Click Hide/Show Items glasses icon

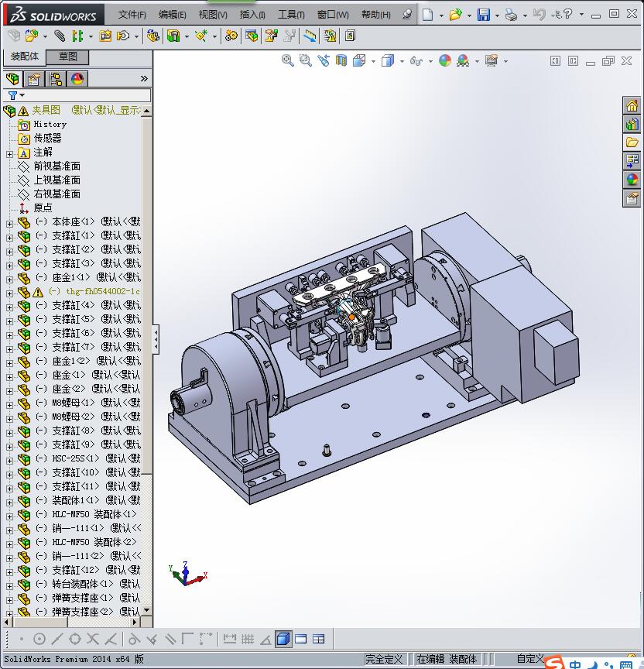tap(416, 61)
